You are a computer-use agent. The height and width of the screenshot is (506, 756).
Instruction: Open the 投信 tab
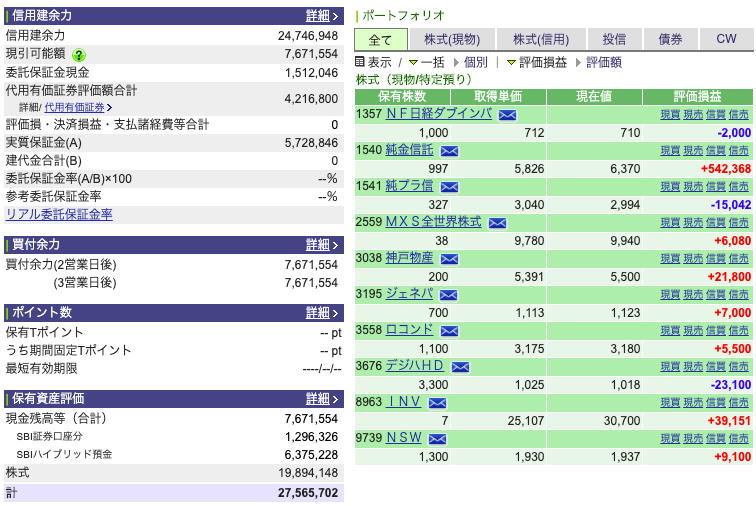coord(614,40)
